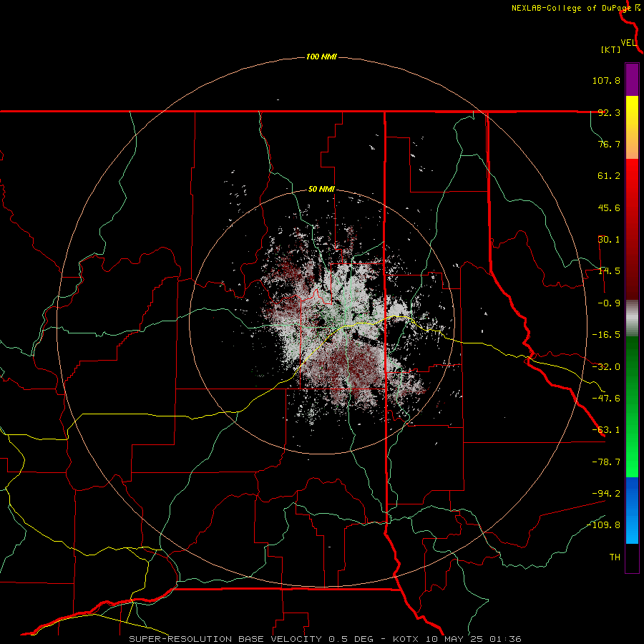644x644 pixels.
Task: Pick the black TH segment of the scale
Action: (632, 557)
